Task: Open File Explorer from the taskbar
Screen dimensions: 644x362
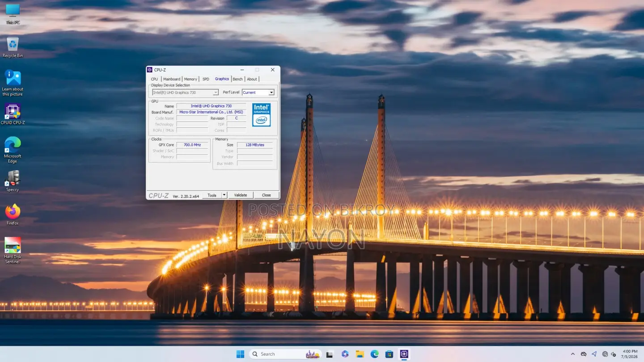Action: tap(360, 354)
